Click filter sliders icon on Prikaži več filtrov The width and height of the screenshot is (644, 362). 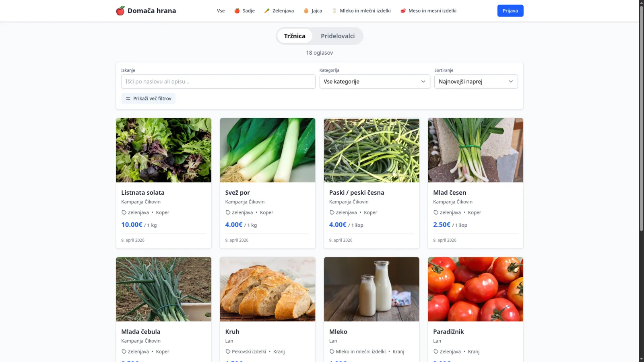click(x=128, y=99)
